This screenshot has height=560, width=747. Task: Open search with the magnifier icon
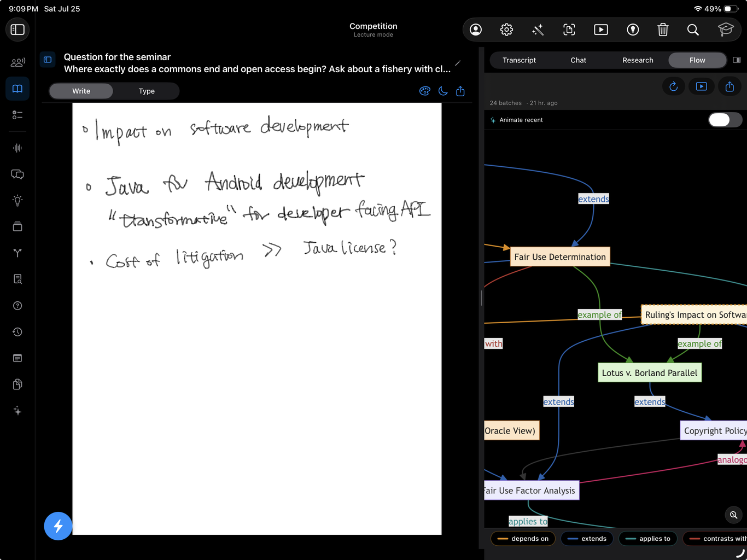[x=693, y=30]
